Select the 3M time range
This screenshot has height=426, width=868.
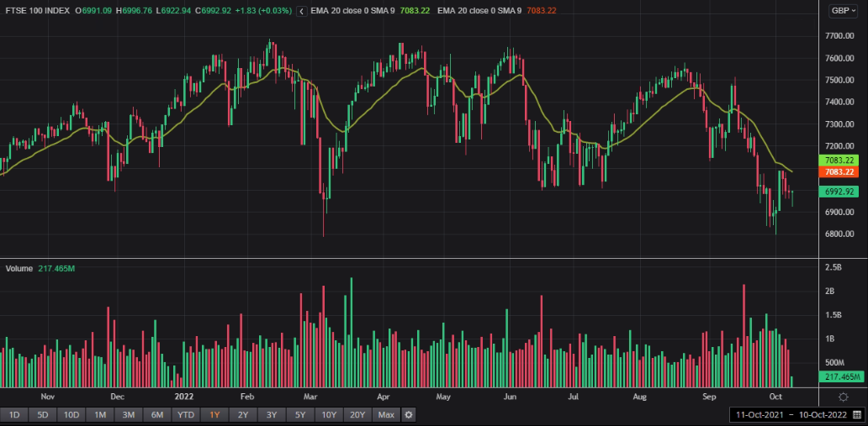coord(129,414)
